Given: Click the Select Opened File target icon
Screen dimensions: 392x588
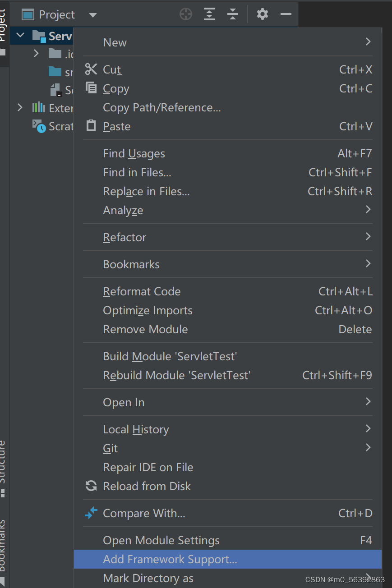Looking at the screenshot, I should [x=186, y=14].
